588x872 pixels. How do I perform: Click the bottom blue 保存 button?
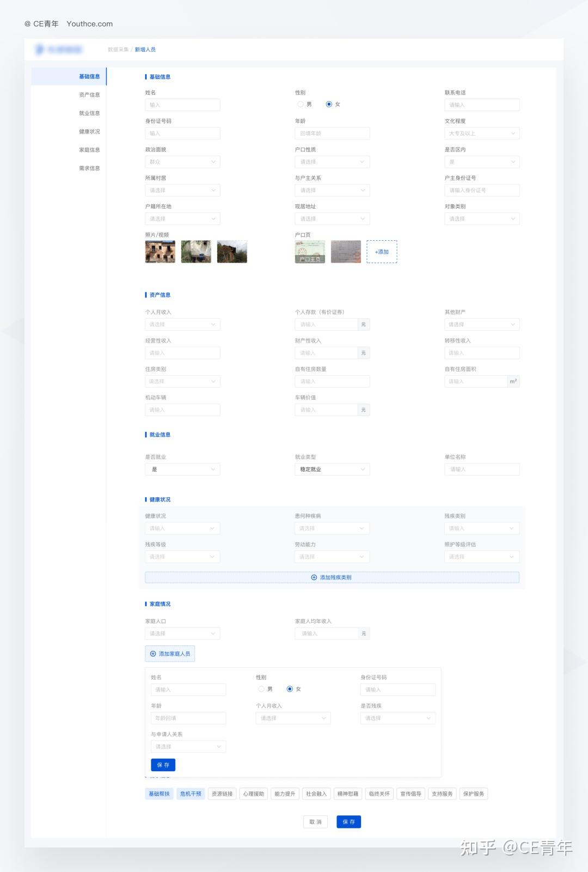(x=348, y=822)
